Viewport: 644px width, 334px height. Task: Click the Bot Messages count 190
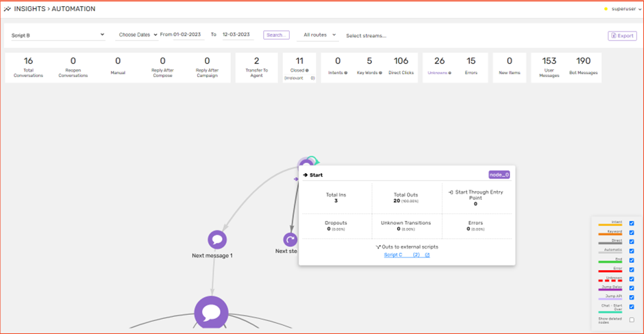coord(583,61)
